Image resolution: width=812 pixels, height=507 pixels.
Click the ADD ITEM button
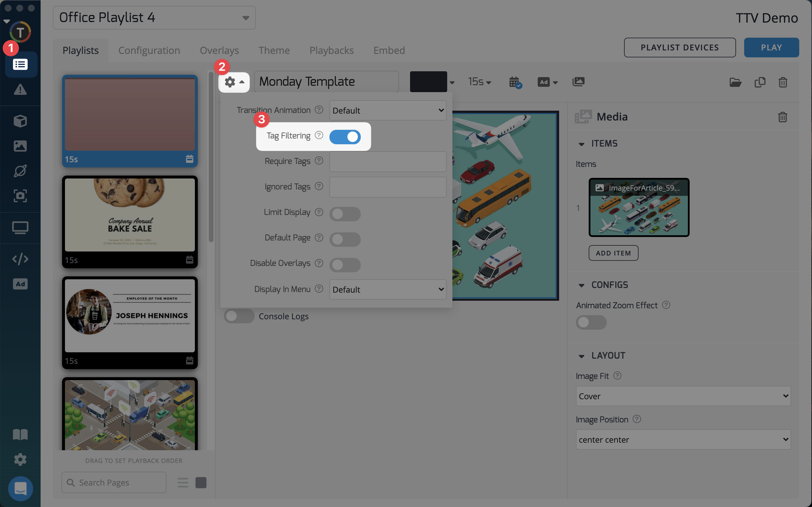tap(613, 253)
